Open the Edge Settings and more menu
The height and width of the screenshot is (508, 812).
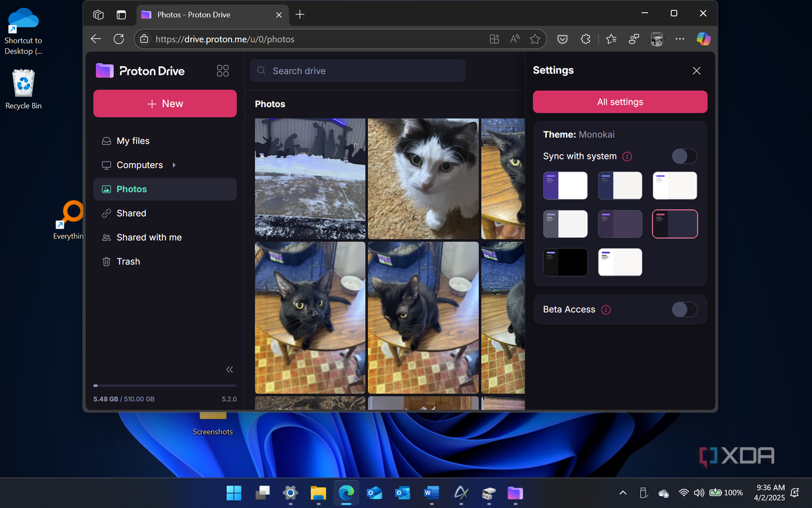[x=680, y=39]
